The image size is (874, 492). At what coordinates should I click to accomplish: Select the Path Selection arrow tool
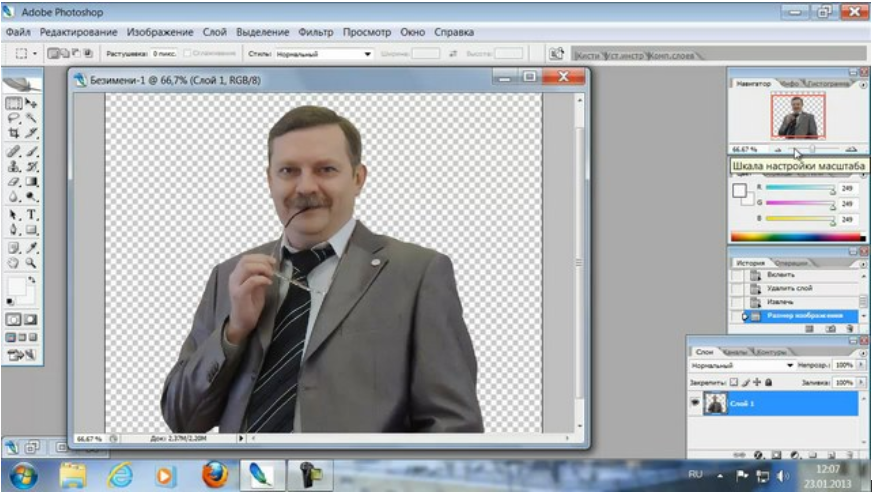click(14, 215)
